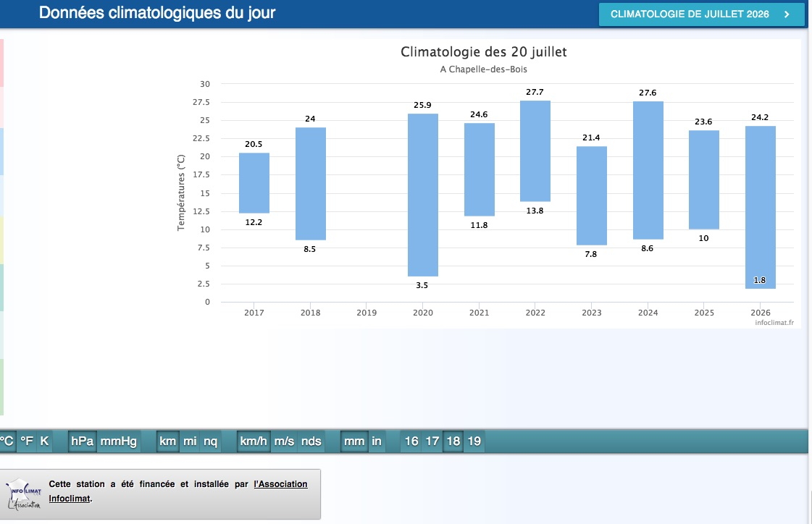The height and width of the screenshot is (524, 812).
Task: Open Climatologie de juillet 2026 button
Action: [x=701, y=14]
